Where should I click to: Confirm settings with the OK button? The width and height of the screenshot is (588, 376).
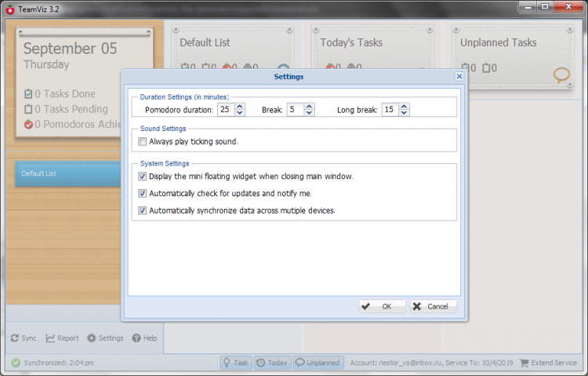tap(382, 306)
